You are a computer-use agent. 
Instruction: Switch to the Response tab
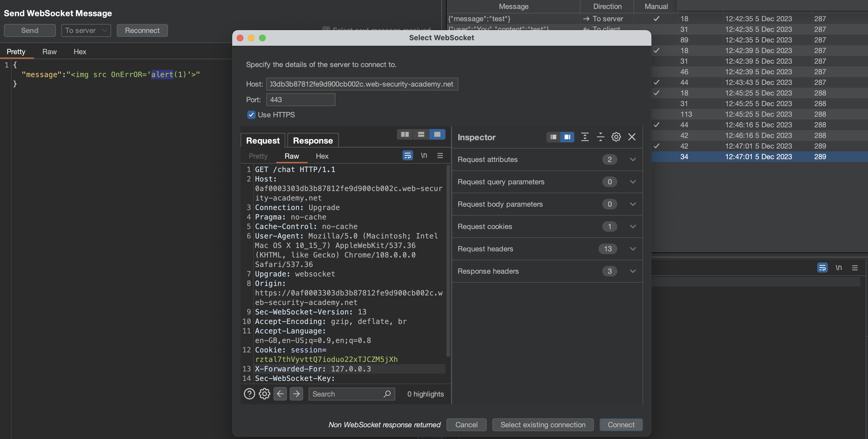point(313,140)
